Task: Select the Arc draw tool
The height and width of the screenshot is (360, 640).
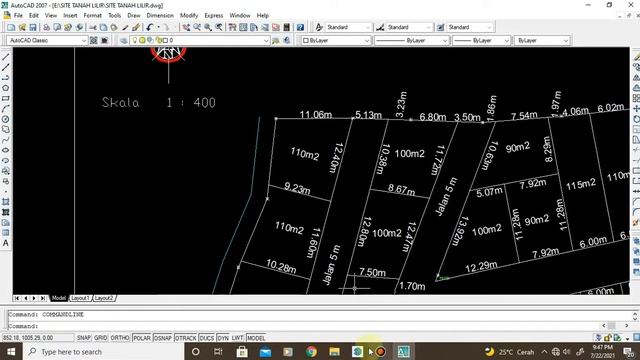Action: (6, 109)
